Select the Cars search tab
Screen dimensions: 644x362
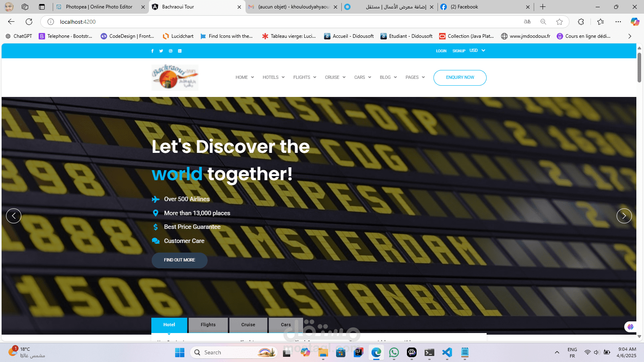click(286, 325)
